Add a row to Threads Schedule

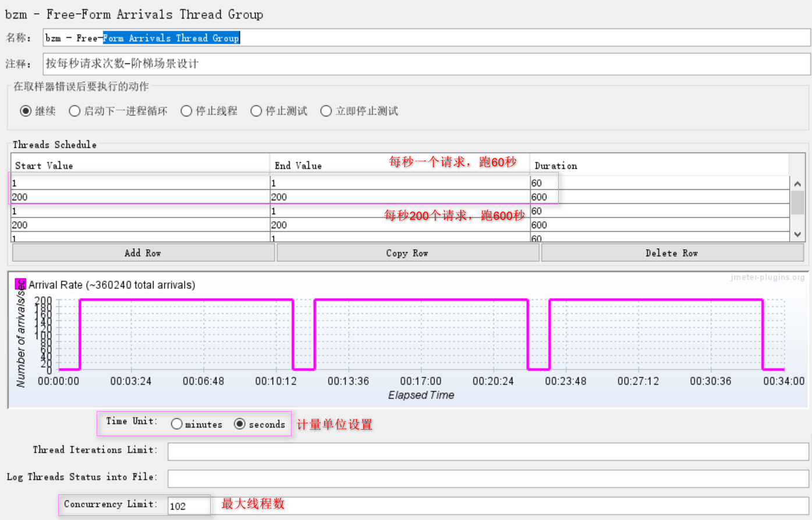coord(143,253)
